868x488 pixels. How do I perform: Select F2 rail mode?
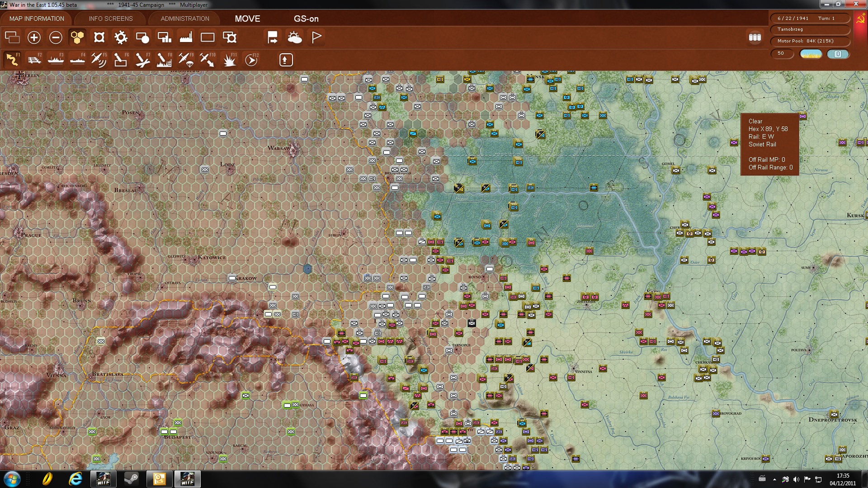[x=34, y=60]
